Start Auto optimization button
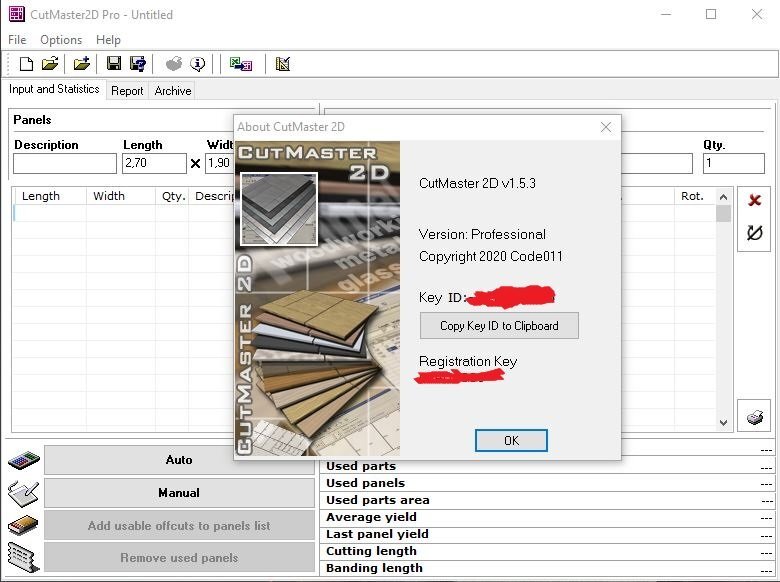This screenshot has height=582, width=780. tap(179, 460)
